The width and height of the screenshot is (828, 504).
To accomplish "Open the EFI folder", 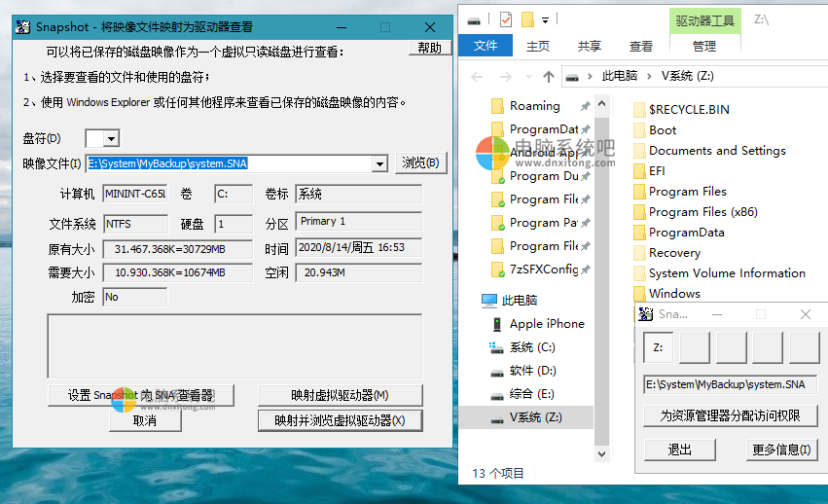I will 649,171.
